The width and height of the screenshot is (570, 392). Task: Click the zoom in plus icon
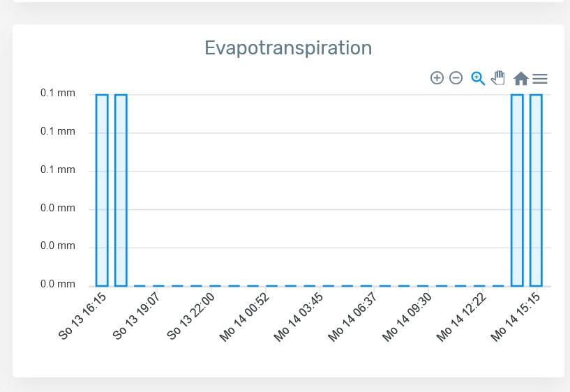[437, 78]
